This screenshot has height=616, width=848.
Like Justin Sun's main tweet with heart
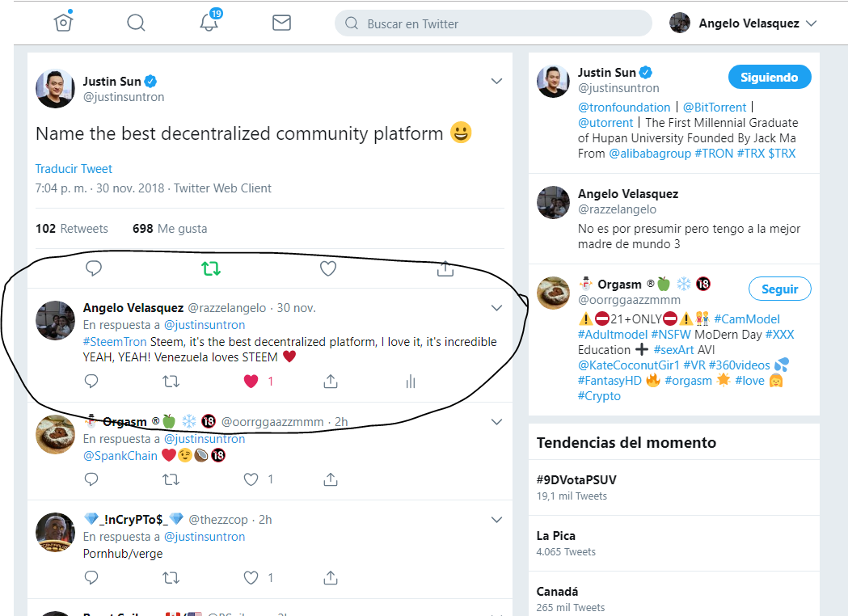(x=327, y=268)
